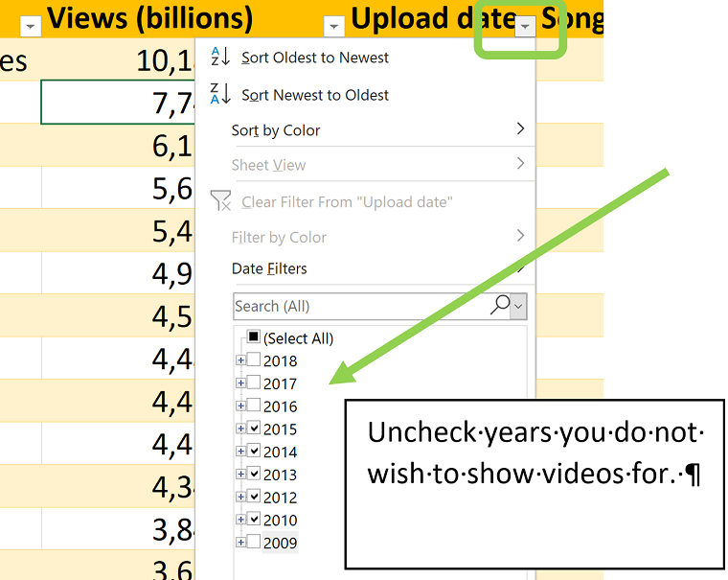The image size is (728, 580).
Task: Expand the 2018 date tree node
Action: (240, 360)
